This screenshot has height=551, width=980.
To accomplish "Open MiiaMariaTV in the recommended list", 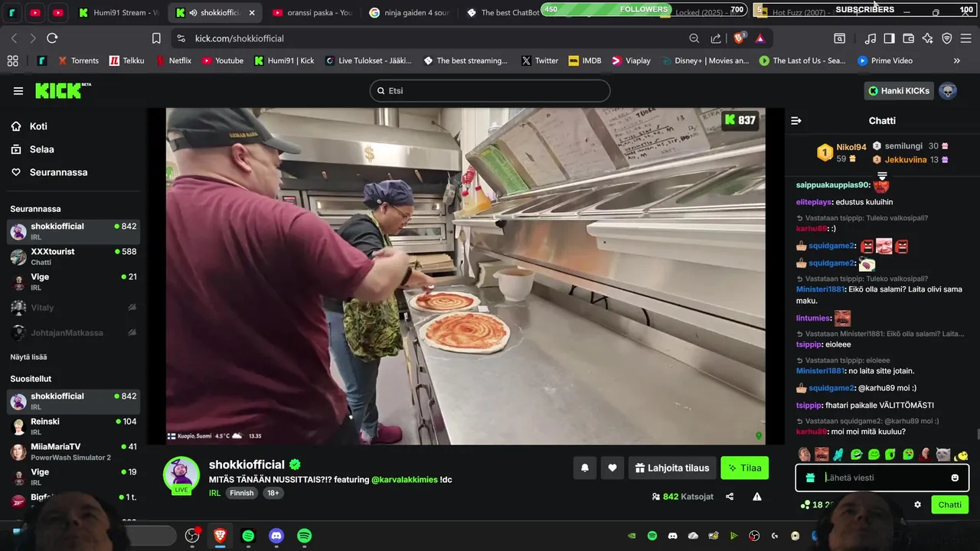I will click(73, 452).
